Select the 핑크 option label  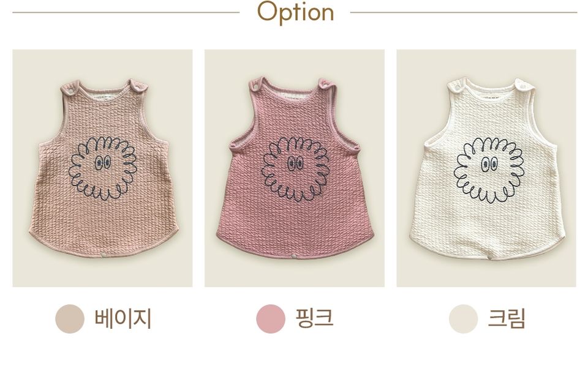click(314, 318)
